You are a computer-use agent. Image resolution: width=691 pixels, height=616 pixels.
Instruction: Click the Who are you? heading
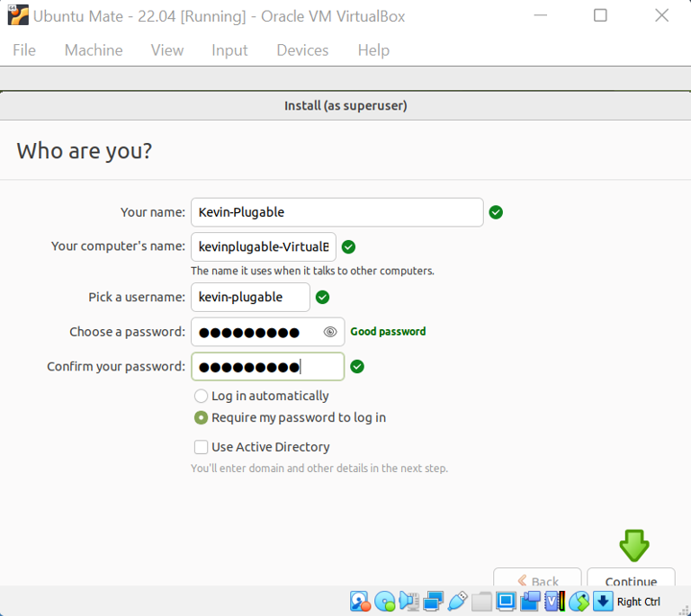pos(85,150)
